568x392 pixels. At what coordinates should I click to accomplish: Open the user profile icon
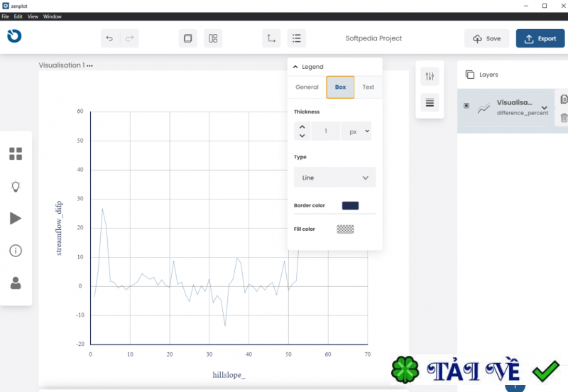(x=16, y=283)
